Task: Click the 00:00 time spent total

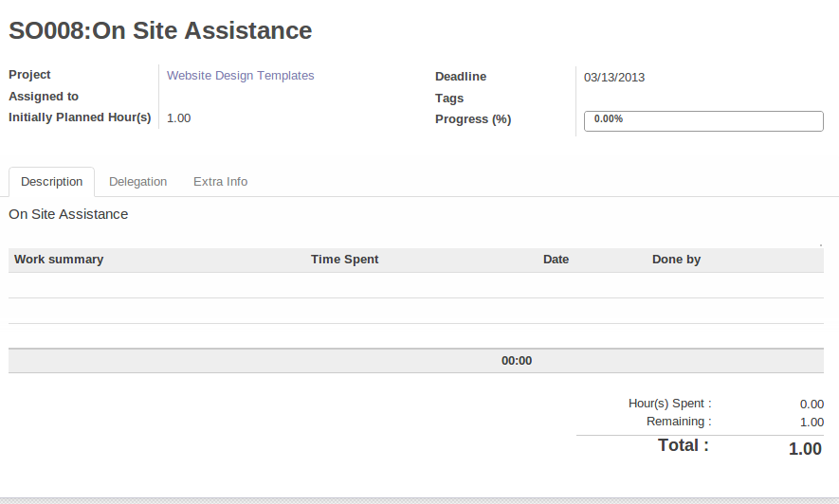Action: (517, 361)
